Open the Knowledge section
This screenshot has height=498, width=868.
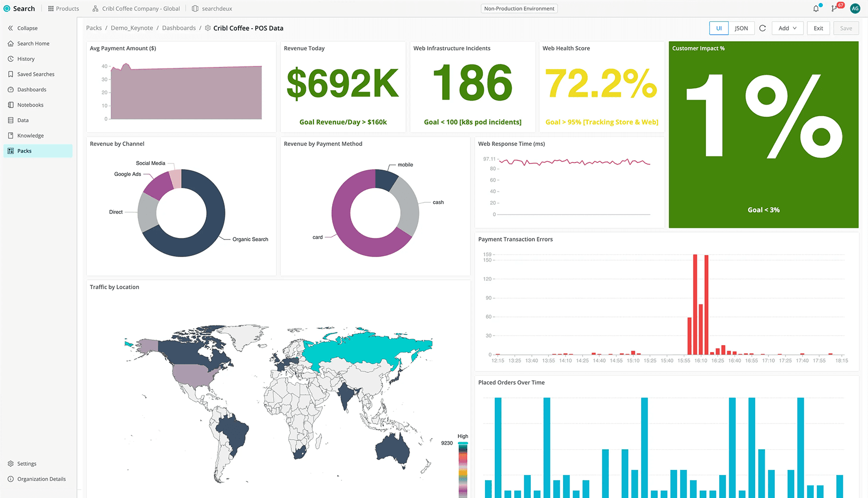[30, 135]
